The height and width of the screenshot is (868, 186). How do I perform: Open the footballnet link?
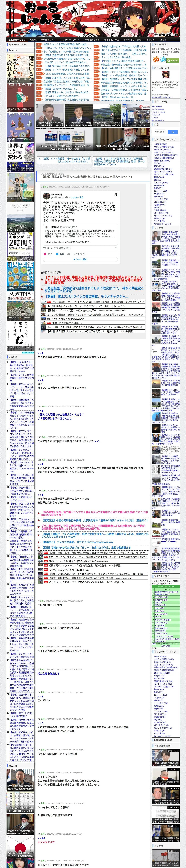pos(156,115)
